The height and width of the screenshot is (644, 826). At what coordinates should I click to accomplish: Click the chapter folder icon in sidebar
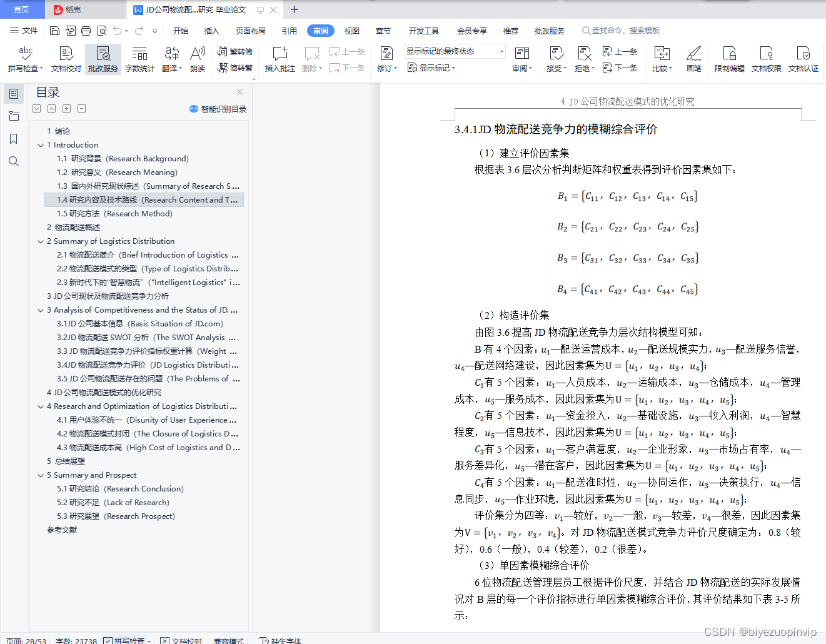click(14, 116)
